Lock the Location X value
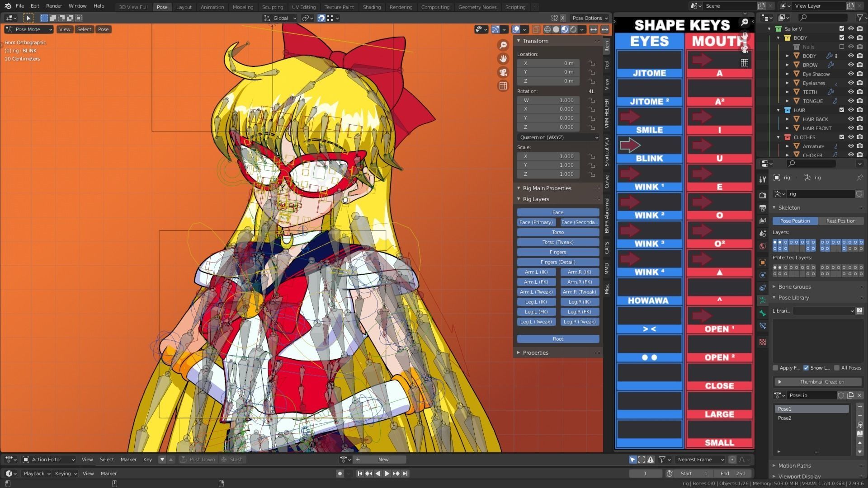The height and width of the screenshot is (488, 868). click(591, 63)
